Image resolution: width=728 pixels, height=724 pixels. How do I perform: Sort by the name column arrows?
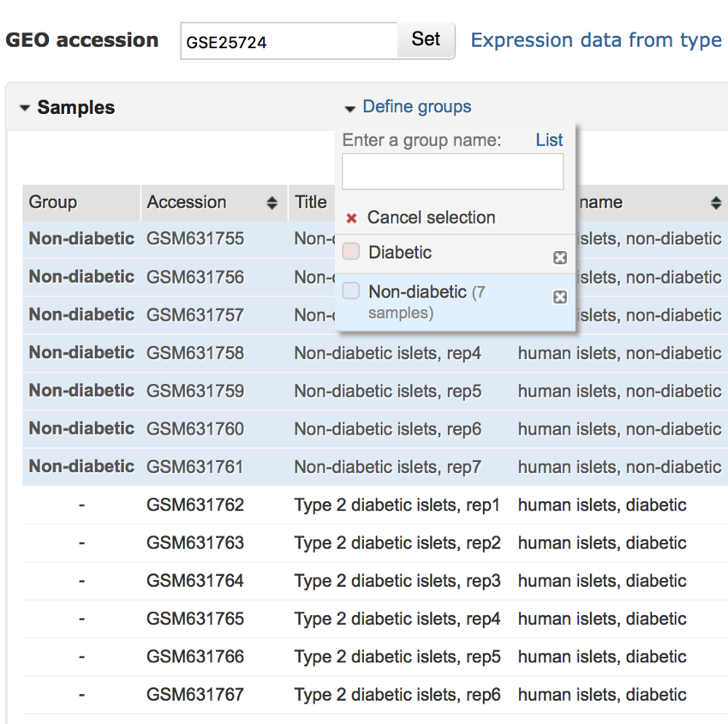pyautogui.click(x=716, y=203)
